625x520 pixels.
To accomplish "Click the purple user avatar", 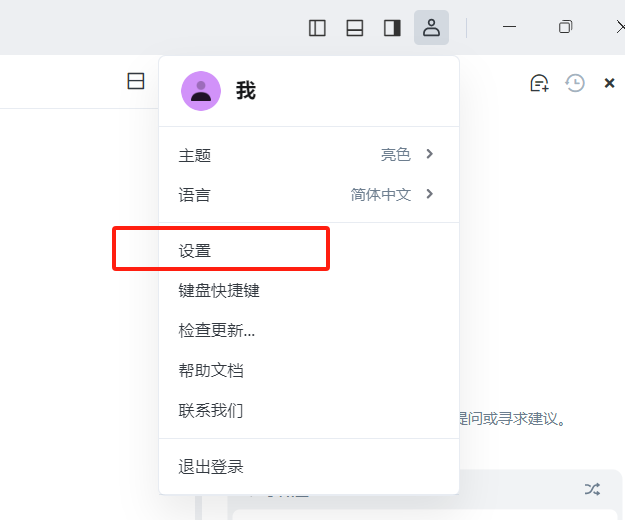I will click(x=201, y=91).
